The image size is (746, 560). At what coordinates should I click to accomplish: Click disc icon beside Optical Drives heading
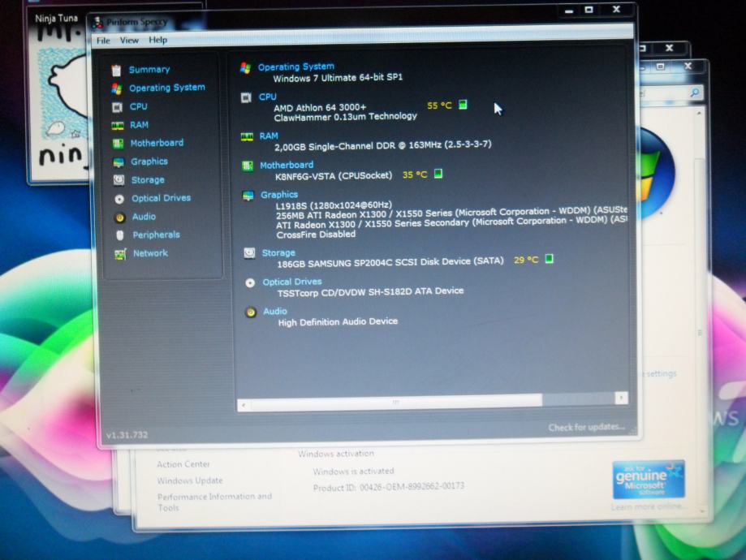tap(250, 283)
